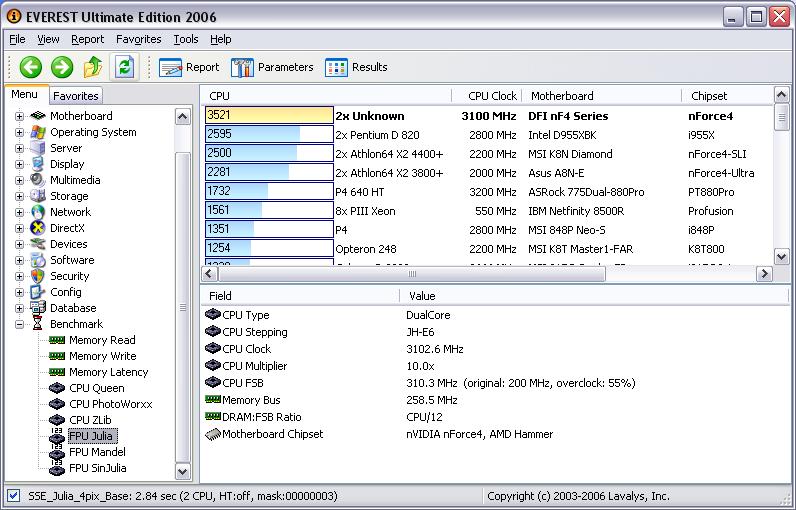Select the Storage drive icon
796x510 pixels.
point(38,196)
